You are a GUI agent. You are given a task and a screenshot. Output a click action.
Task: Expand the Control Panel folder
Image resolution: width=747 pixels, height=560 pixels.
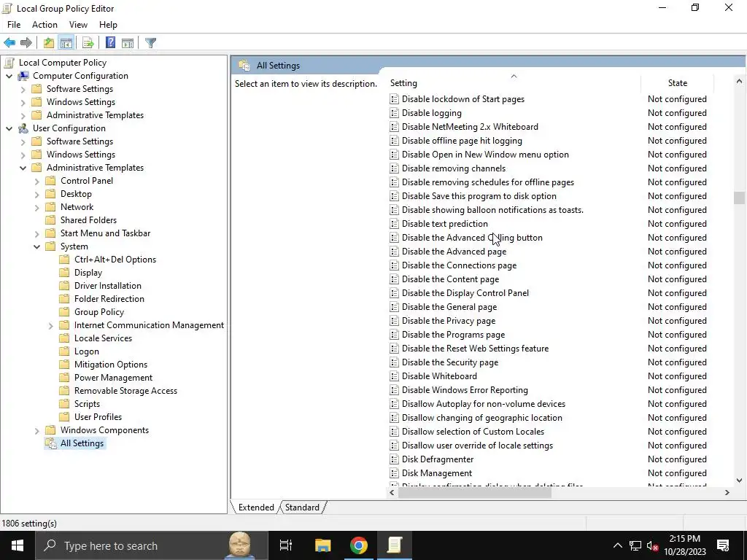tap(36, 181)
